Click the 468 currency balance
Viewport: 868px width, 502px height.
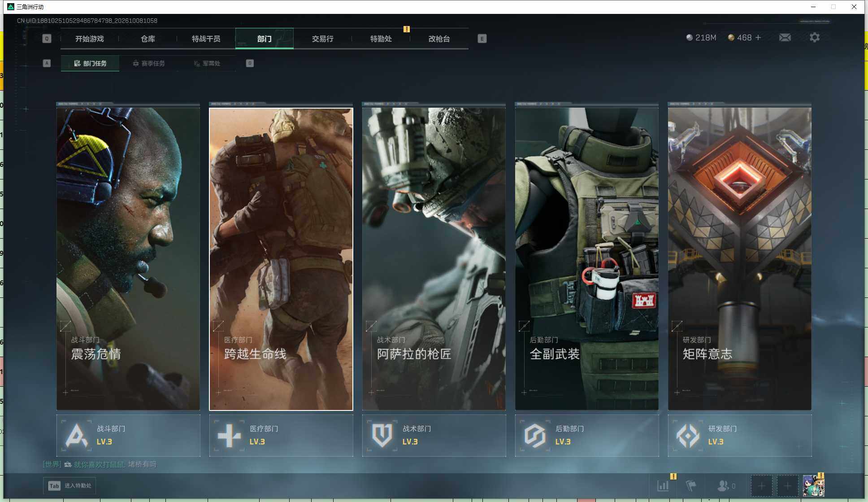click(740, 38)
